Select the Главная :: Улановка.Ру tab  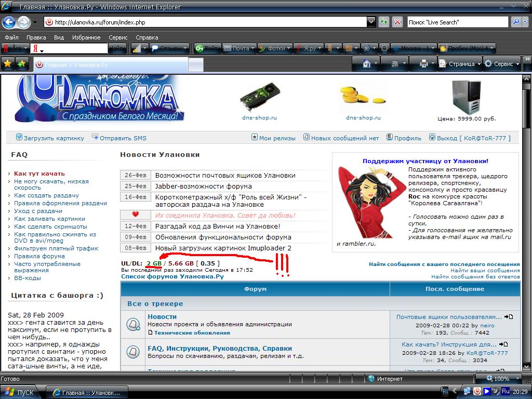point(110,65)
